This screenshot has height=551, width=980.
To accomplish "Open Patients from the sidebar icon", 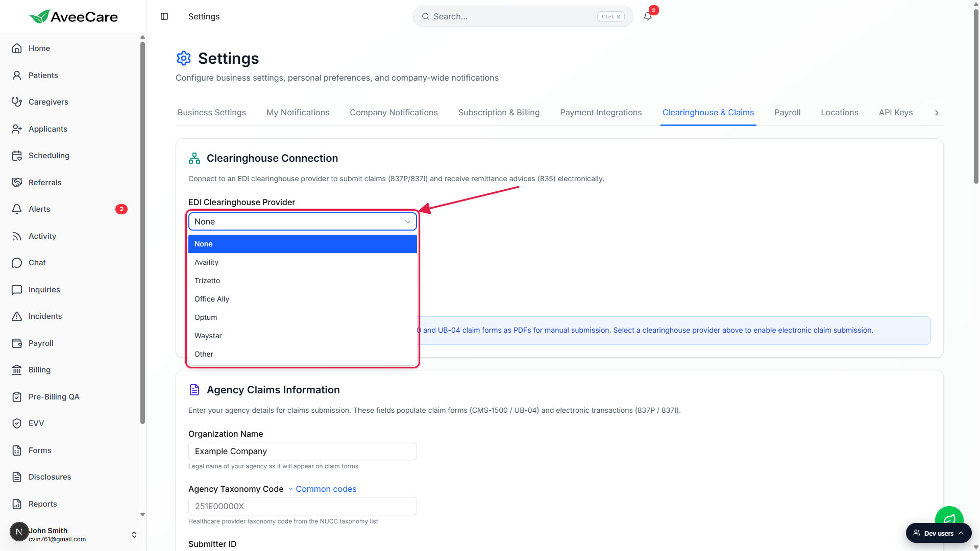I will [17, 76].
